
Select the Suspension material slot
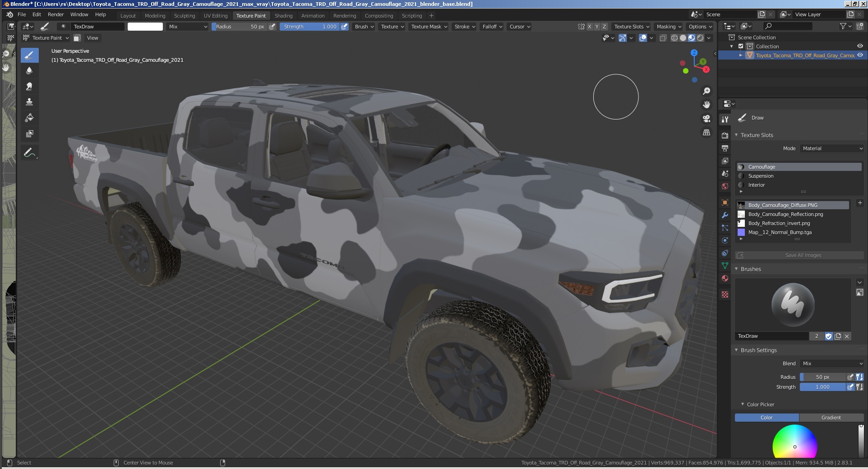click(x=799, y=176)
